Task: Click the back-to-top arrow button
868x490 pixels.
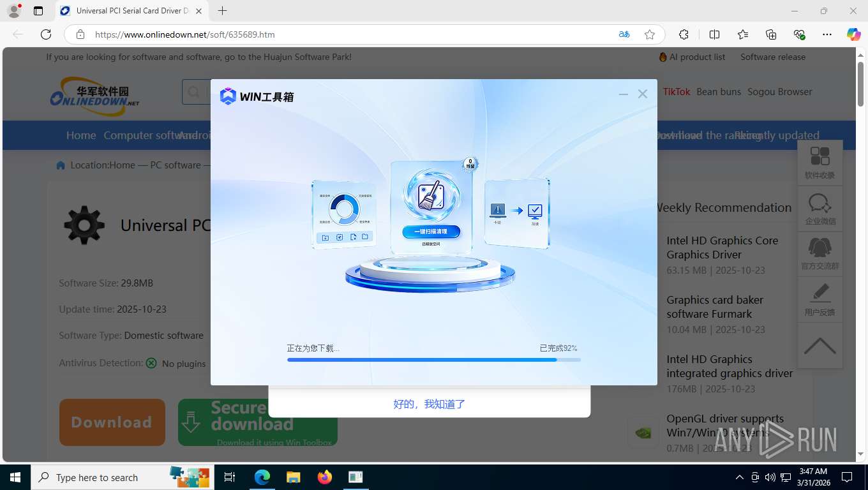Action: click(x=820, y=345)
